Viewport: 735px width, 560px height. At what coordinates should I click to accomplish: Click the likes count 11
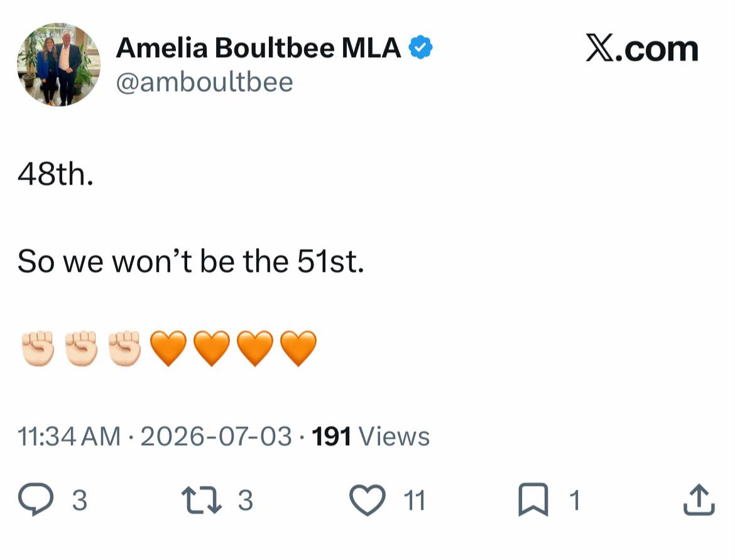coord(415,500)
